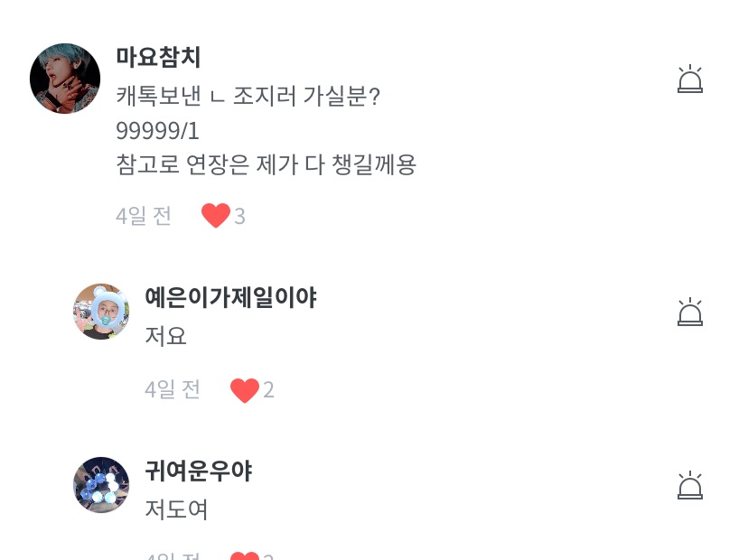Viewport: 748px width, 560px height.
Task: Click the reply text 저도여
Action: click(x=176, y=509)
